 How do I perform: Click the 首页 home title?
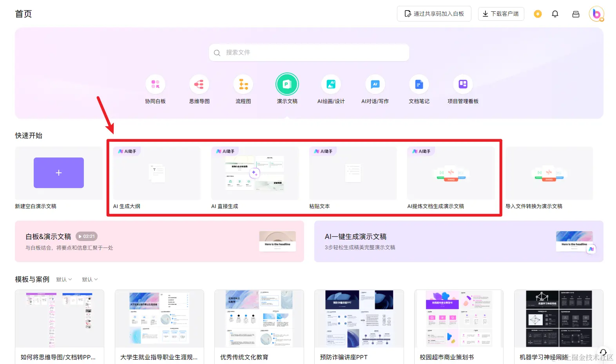24,14
